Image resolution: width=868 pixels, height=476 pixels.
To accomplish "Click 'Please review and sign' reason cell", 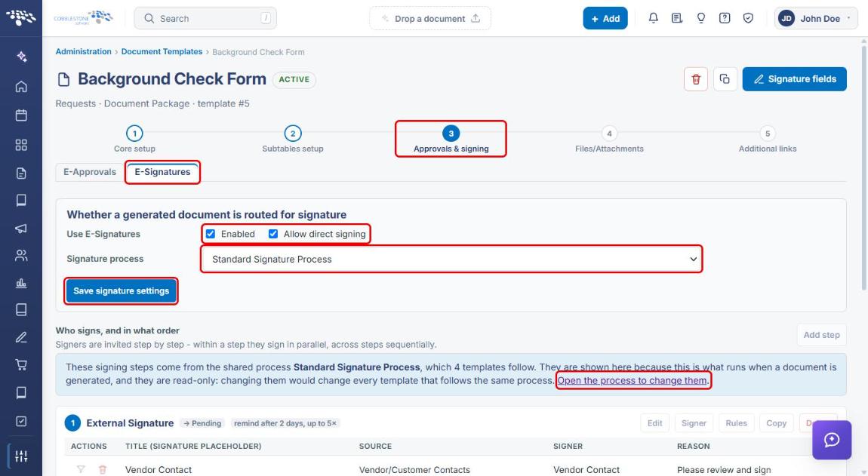I will tap(724, 469).
